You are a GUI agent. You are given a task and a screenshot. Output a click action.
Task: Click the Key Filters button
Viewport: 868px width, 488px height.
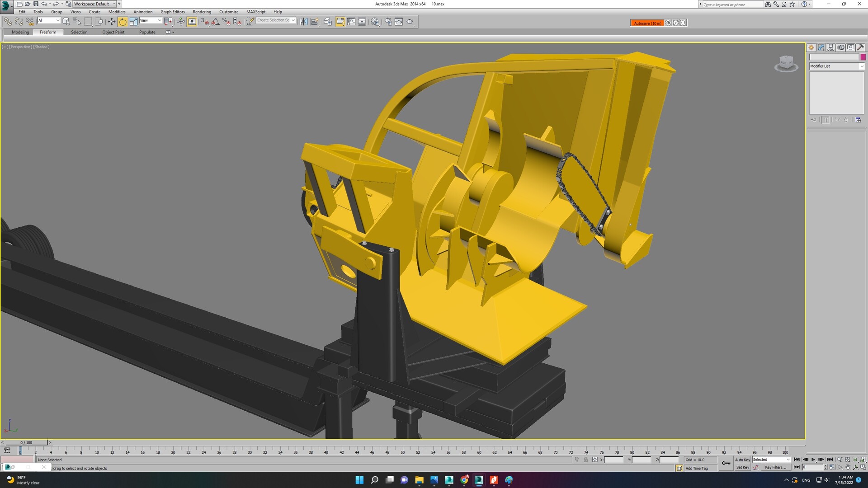click(775, 467)
